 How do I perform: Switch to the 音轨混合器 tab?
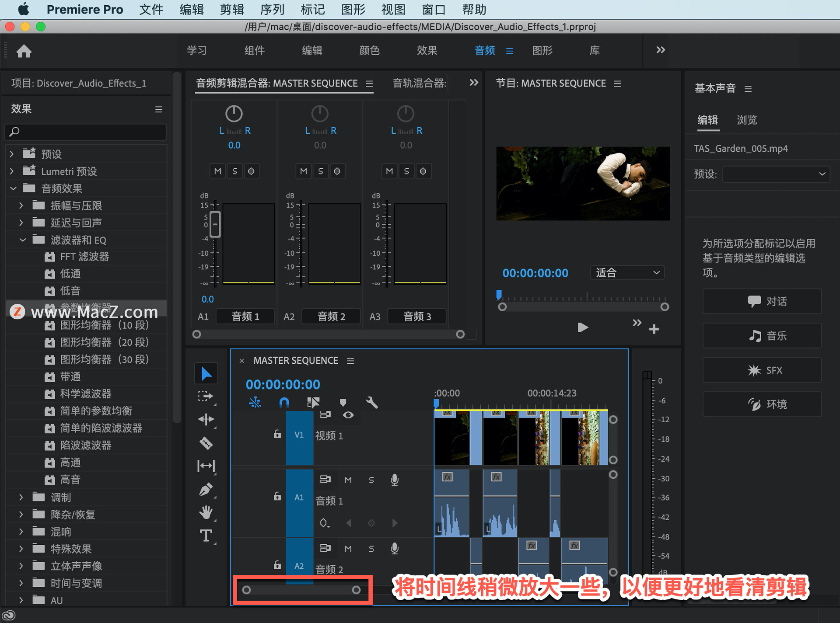coord(419,83)
